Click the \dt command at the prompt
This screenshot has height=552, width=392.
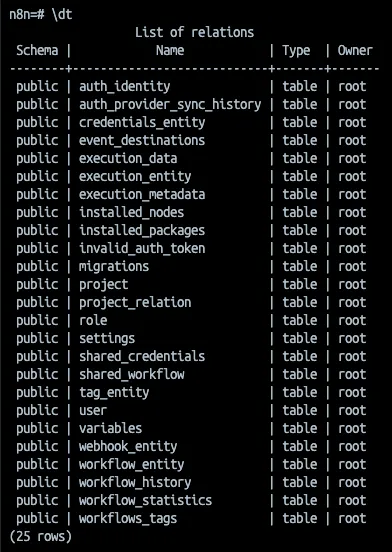tap(62, 15)
